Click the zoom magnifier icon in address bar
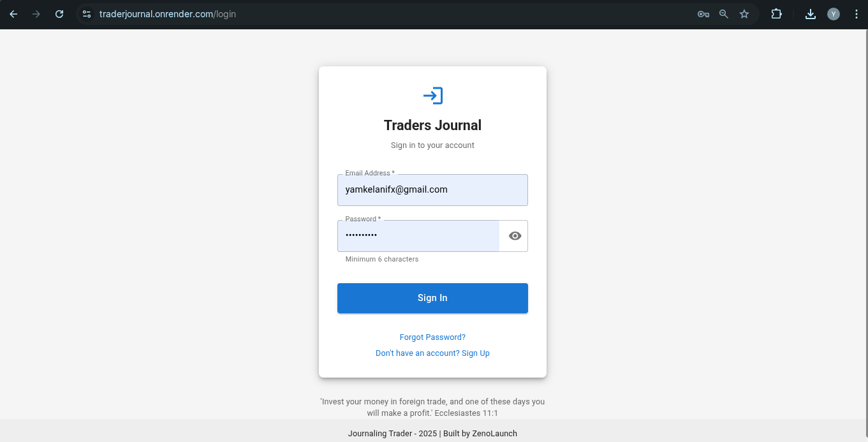868x442 pixels. 724,14
